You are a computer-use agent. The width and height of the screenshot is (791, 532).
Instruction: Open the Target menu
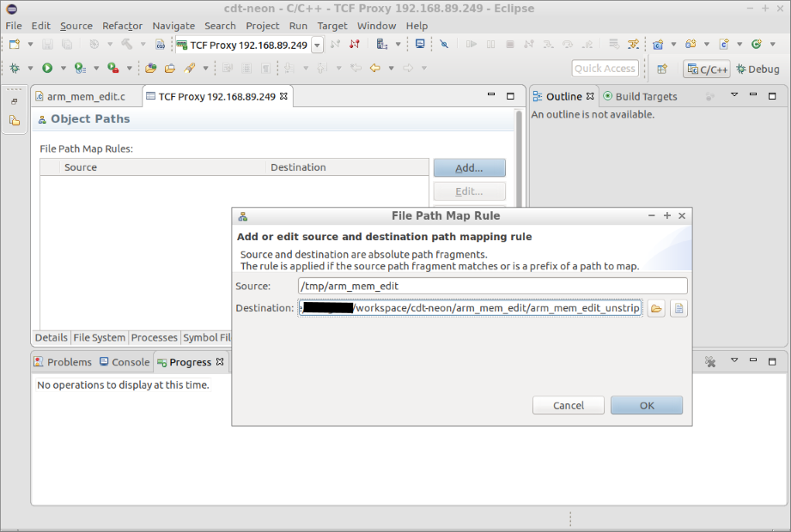pyautogui.click(x=332, y=26)
